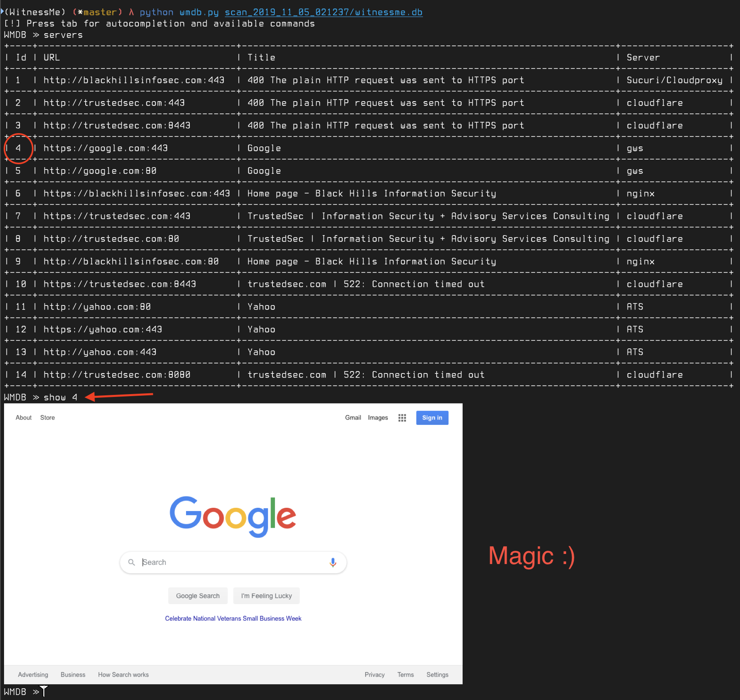Image resolution: width=740 pixels, height=700 pixels.
Task: Click the Google Search button
Action: tap(198, 595)
